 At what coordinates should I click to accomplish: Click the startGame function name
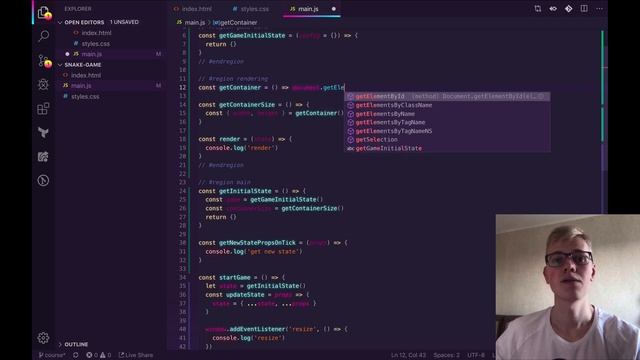[x=235, y=278]
